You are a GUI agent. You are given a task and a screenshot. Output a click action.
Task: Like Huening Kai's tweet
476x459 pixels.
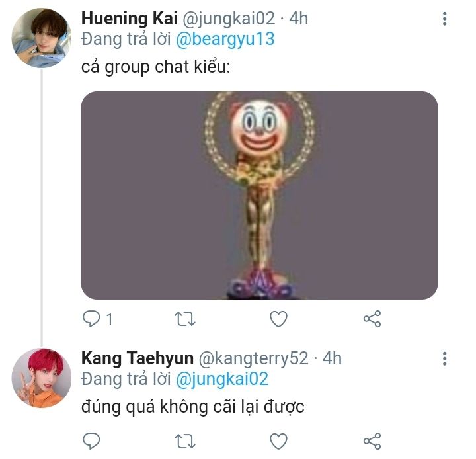tap(278, 319)
